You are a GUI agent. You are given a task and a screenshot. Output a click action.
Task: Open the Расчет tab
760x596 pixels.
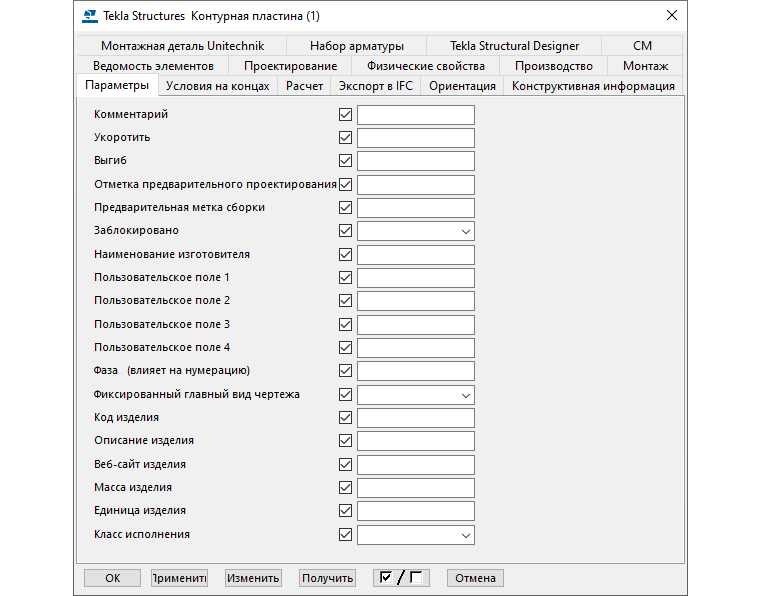[304, 86]
